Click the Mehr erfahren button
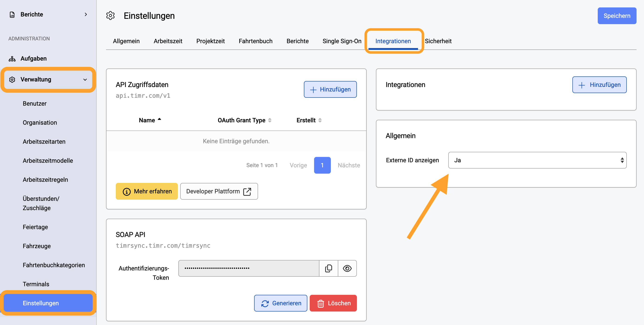The width and height of the screenshot is (644, 325). click(x=147, y=191)
